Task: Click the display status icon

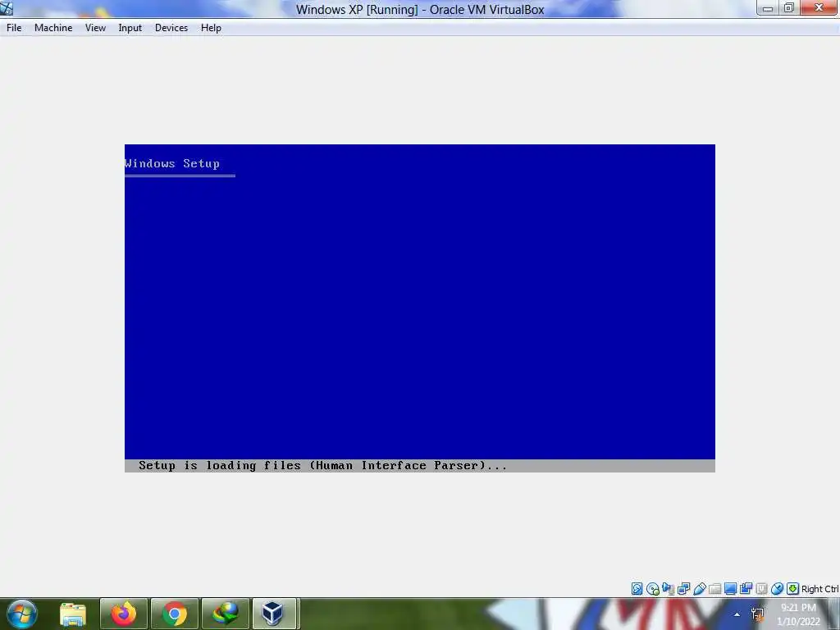Action: click(x=730, y=589)
